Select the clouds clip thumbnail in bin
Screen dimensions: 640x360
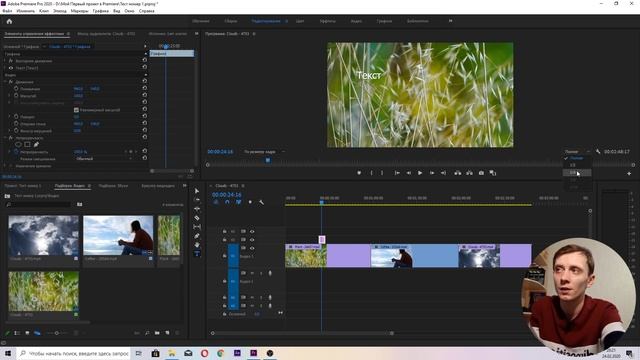[44, 236]
